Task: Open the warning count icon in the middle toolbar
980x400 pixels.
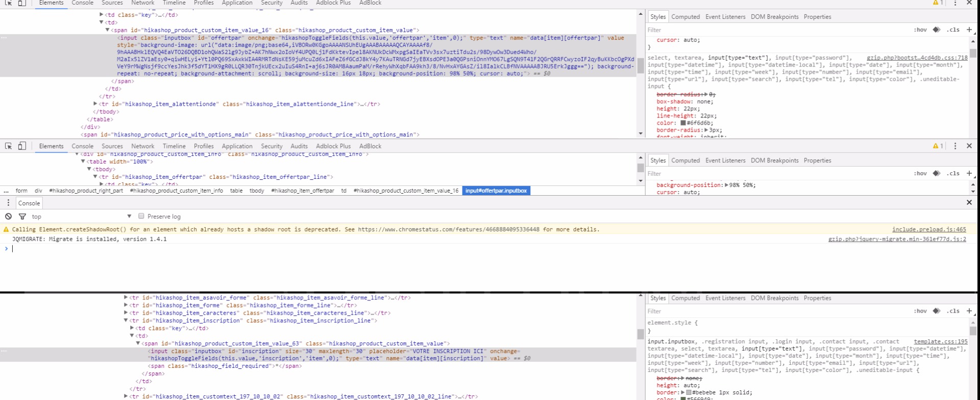Action: (x=938, y=146)
